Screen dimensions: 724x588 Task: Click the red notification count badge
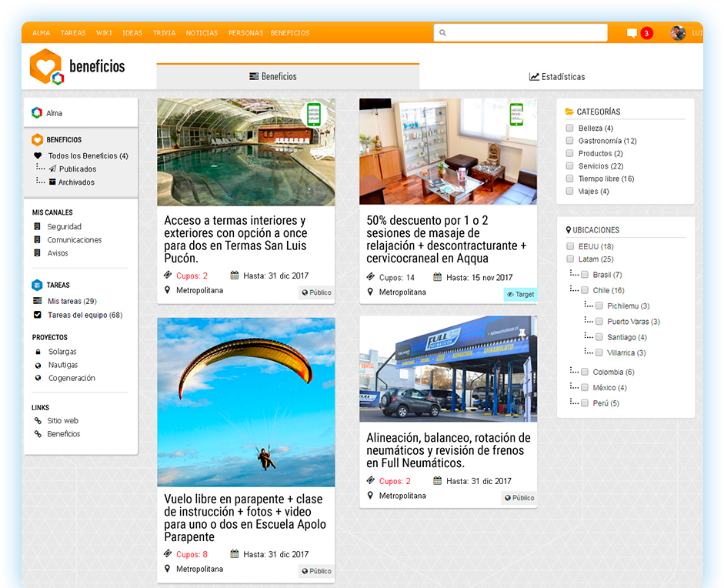click(646, 33)
